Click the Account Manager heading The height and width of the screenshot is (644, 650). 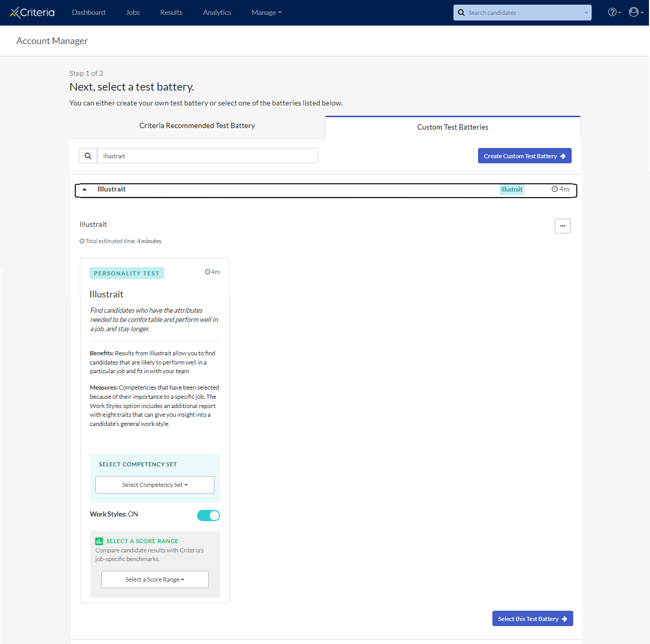pyautogui.click(x=52, y=41)
